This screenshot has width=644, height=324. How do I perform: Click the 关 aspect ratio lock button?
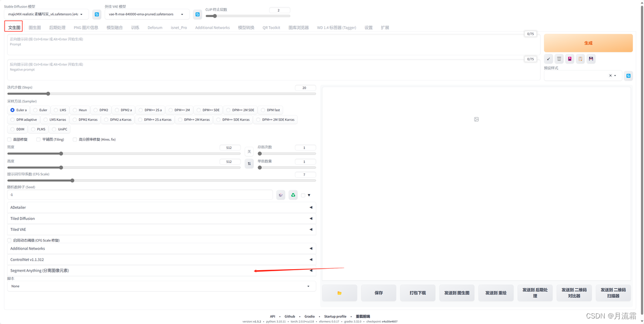(249, 151)
